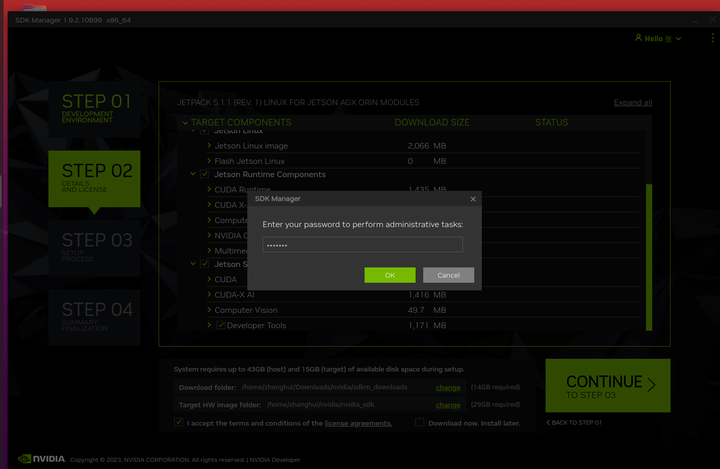Screen dimensions: 720x469
Task: Select the Computer Vision 49.7 MB value
Action: coord(427,310)
